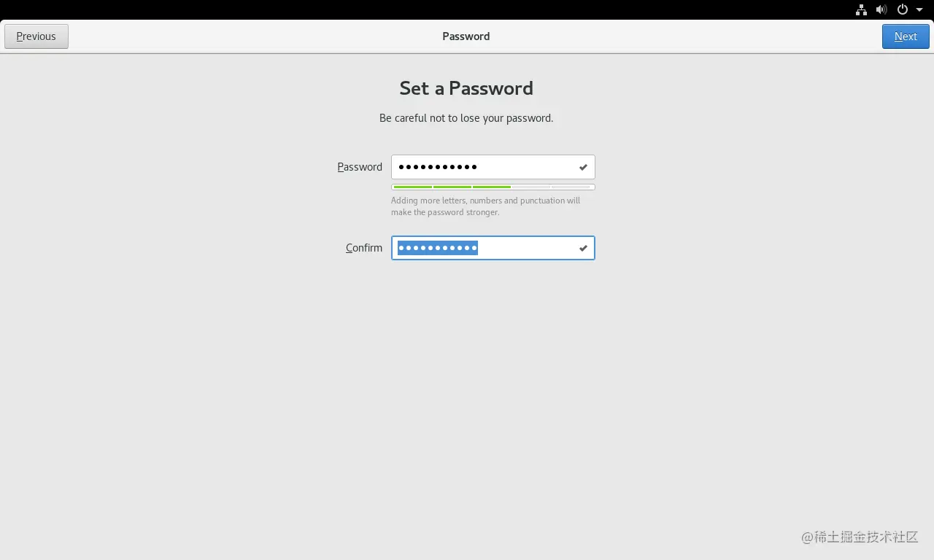Image resolution: width=934 pixels, height=560 pixels.
Task: Click the Password title in the header bar
Action: tap(466, 36)
